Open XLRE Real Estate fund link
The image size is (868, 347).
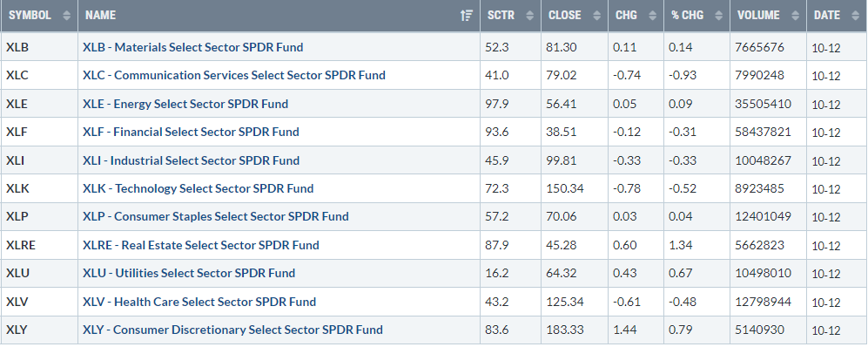(201, 245)
